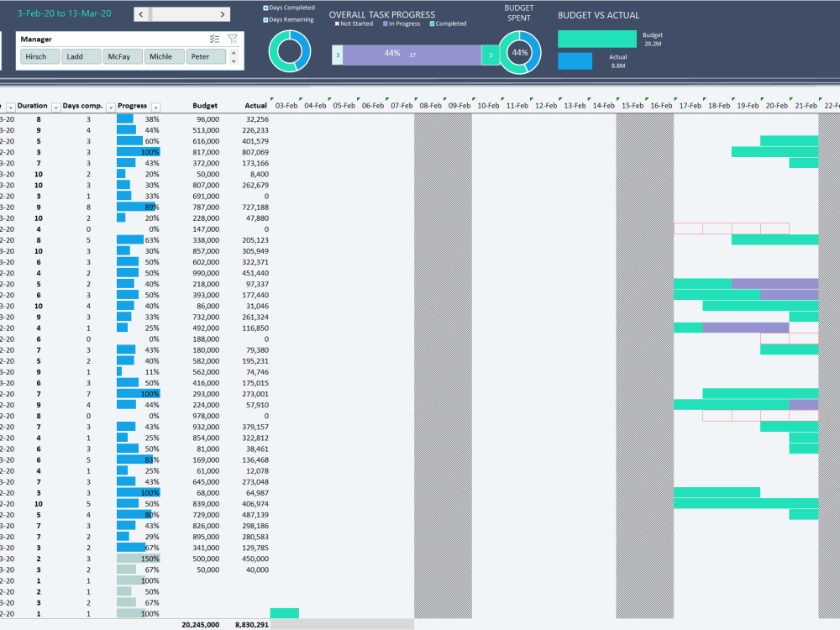Select budget cell 990,000
This screenshot has height=630, width=840.
click(x=206, y=273)
